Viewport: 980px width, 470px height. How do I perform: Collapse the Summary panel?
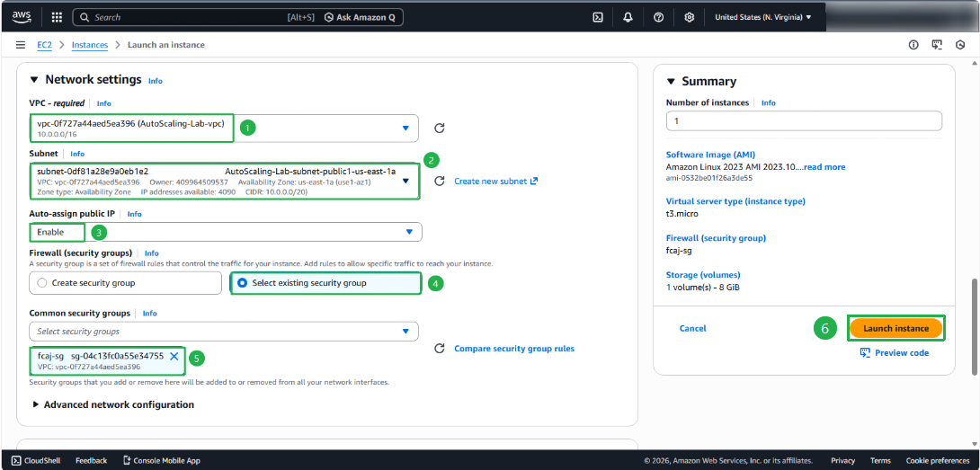(671, 81)
